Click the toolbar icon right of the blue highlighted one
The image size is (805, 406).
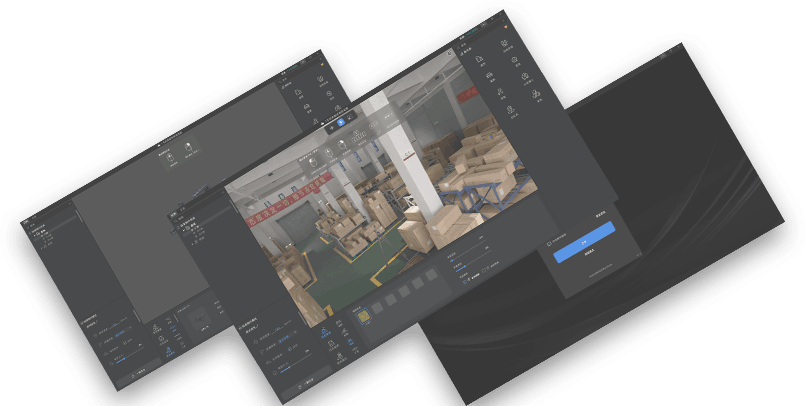[350, 118]
